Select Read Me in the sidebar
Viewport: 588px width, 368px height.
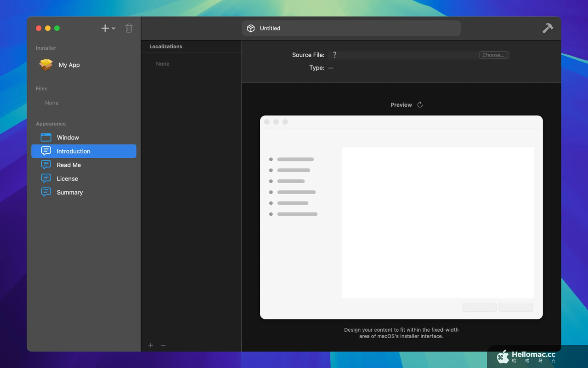tap(84, 165)
